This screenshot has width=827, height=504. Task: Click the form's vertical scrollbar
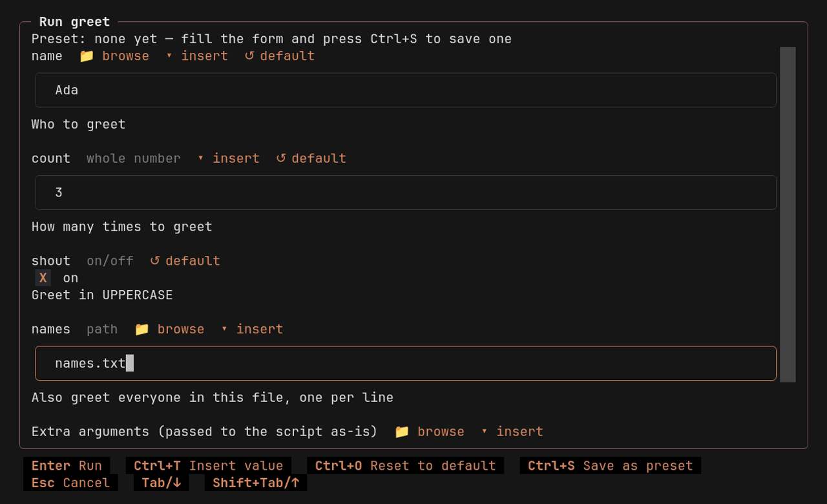788,215
